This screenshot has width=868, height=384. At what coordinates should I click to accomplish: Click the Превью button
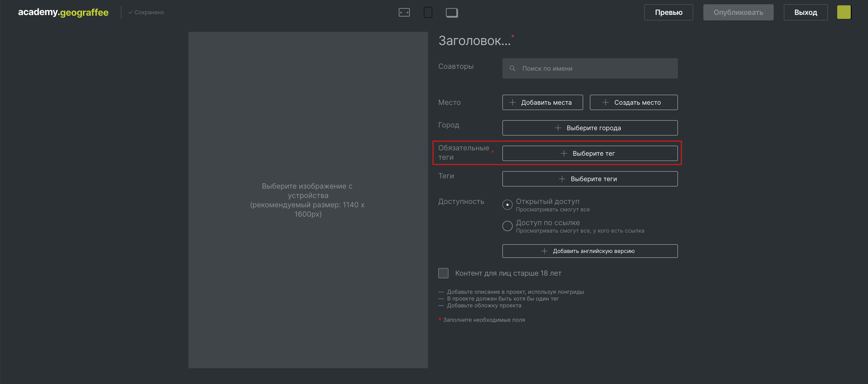pyautogui.click(x=669, y=13)
